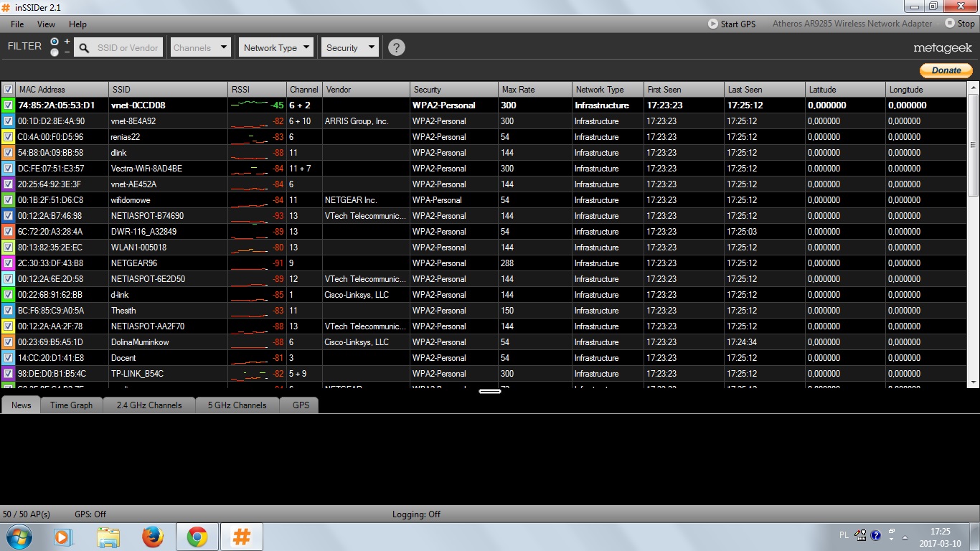
Task: Select the minus filter radio button
Action: coord(55,52)
